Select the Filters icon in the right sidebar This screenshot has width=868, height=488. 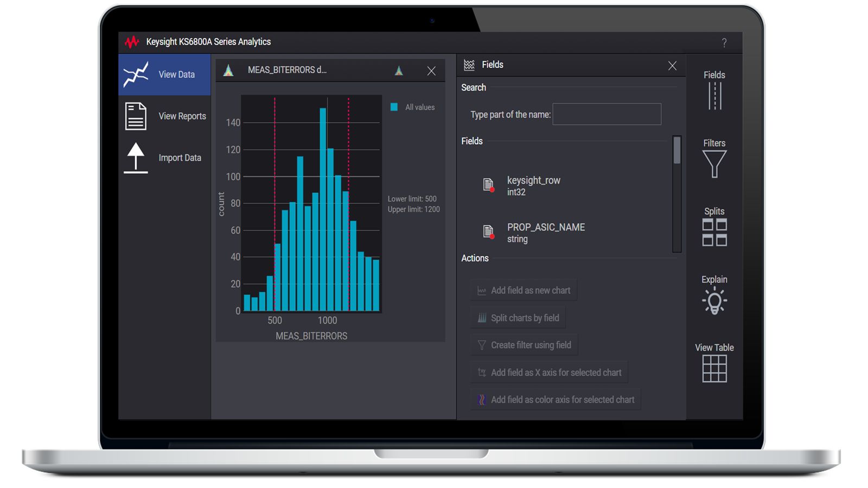[714, 163]
